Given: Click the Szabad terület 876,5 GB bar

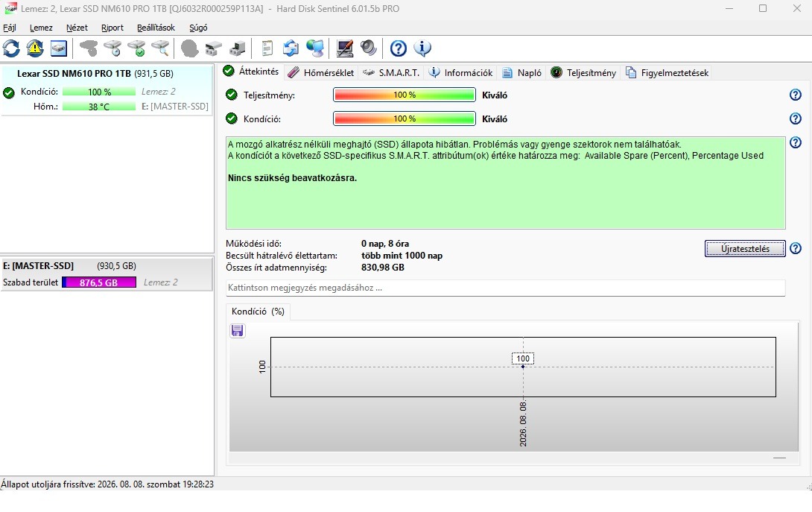Looking at the screenshot, I should 99,282.
